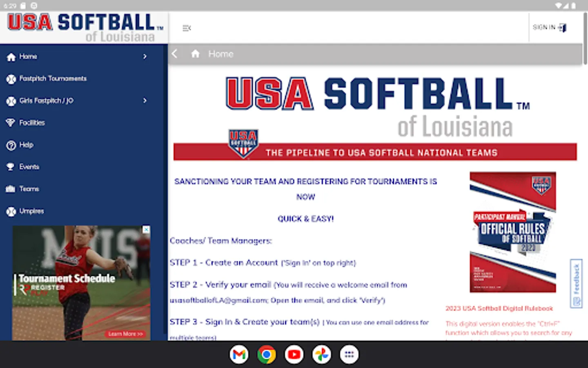Select the Help question-mark icon
The height and width of the screenshot is (368, 588).
11,145
